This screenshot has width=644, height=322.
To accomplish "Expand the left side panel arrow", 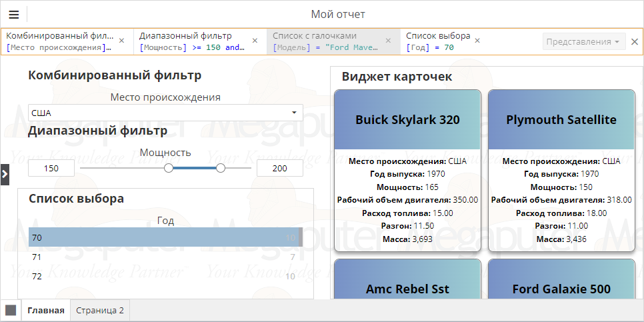I will click(5, 175).
